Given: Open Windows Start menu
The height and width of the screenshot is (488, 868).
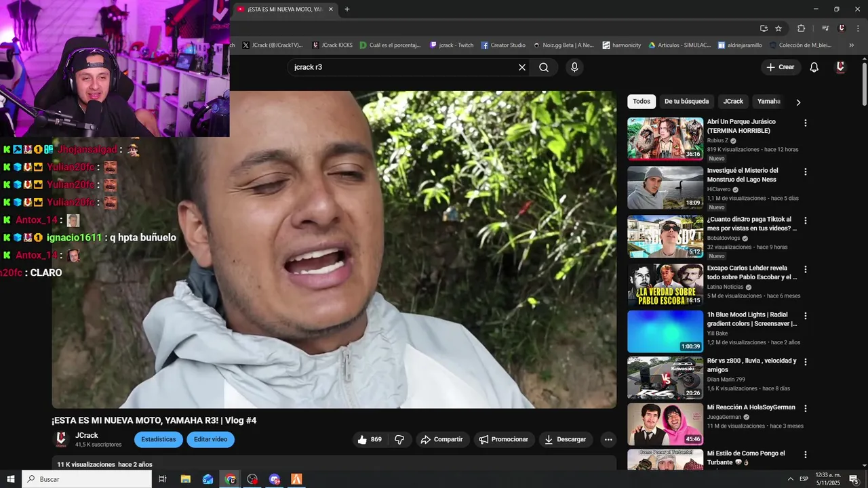Looking at the screenshot, I should (11, 479).
